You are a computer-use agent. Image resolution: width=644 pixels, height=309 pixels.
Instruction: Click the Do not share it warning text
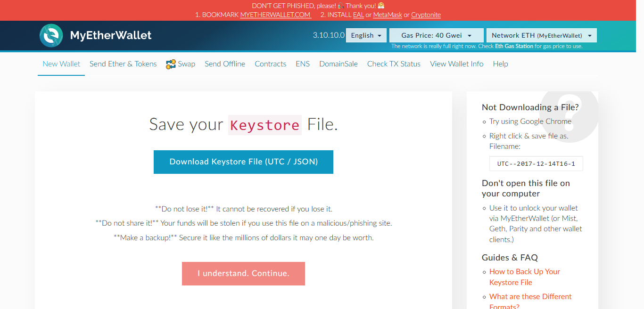tap(244, 223)
